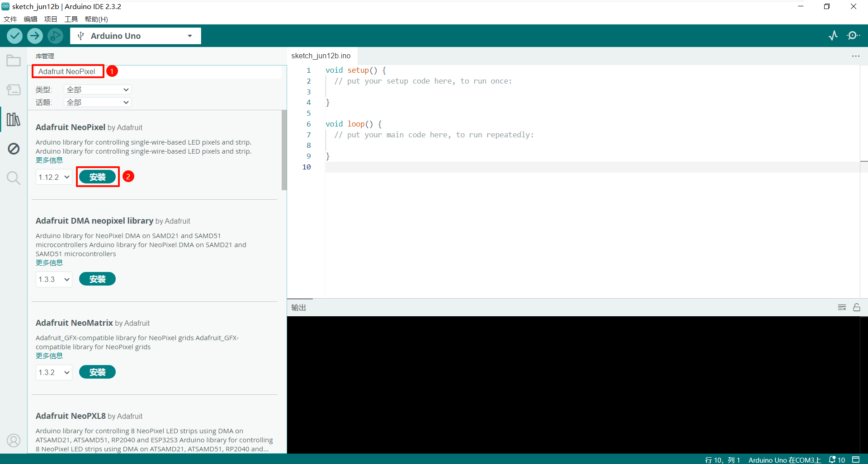Install the Adafruit NeoMatrix library
The image size is (868, 464).
97,372
